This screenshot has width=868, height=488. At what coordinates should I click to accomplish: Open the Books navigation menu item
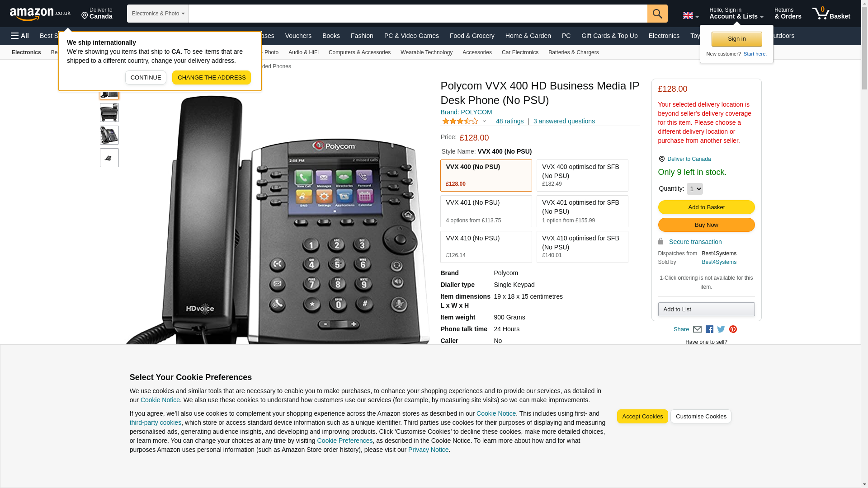331,36
